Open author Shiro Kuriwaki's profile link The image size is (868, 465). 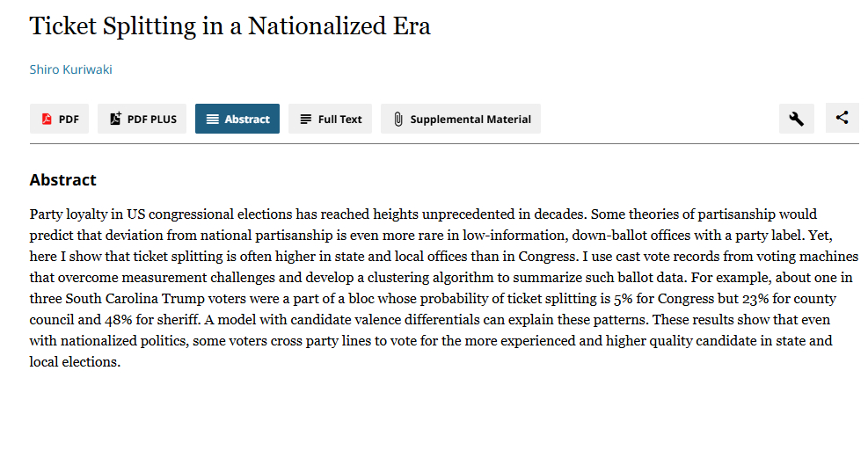click(x=70, y=69)
